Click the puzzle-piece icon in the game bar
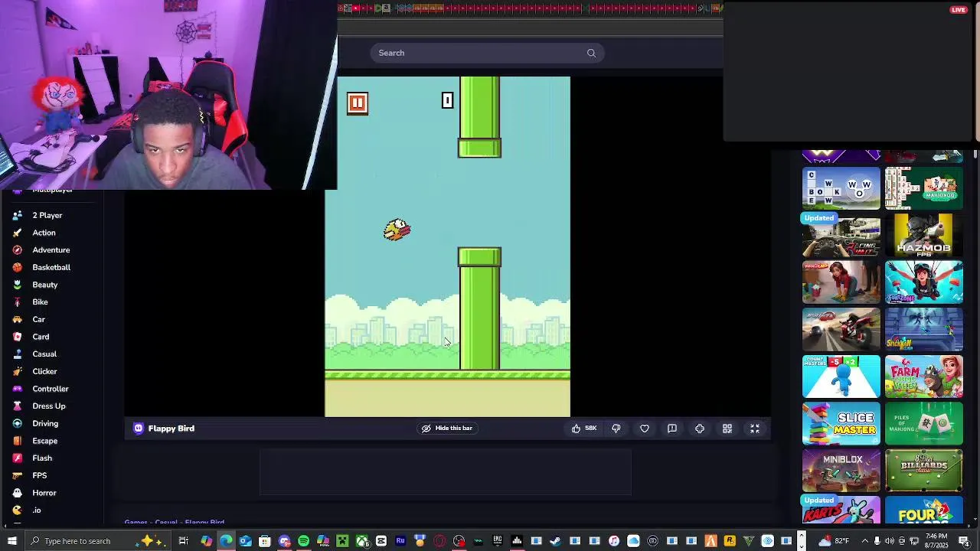980x551 pixels. (x=700, y=429)
